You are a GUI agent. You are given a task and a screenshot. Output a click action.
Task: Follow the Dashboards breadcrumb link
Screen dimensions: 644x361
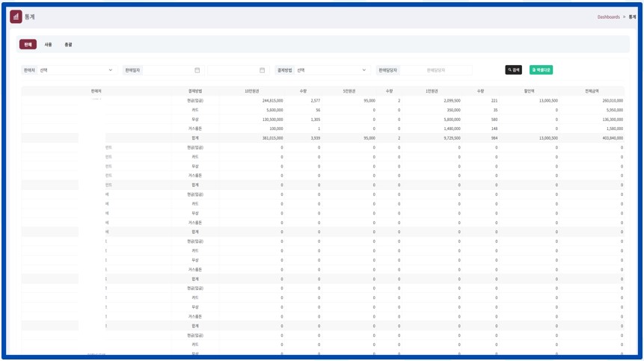(608, 16)
